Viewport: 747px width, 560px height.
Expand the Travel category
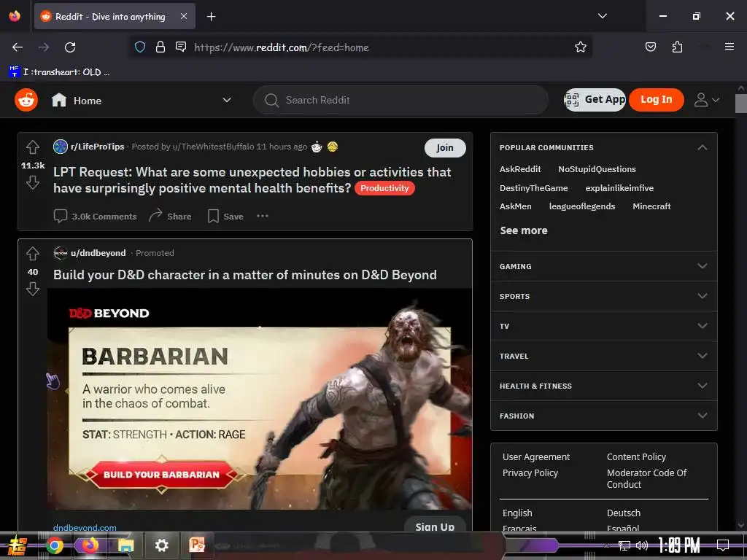pos(603,356)
